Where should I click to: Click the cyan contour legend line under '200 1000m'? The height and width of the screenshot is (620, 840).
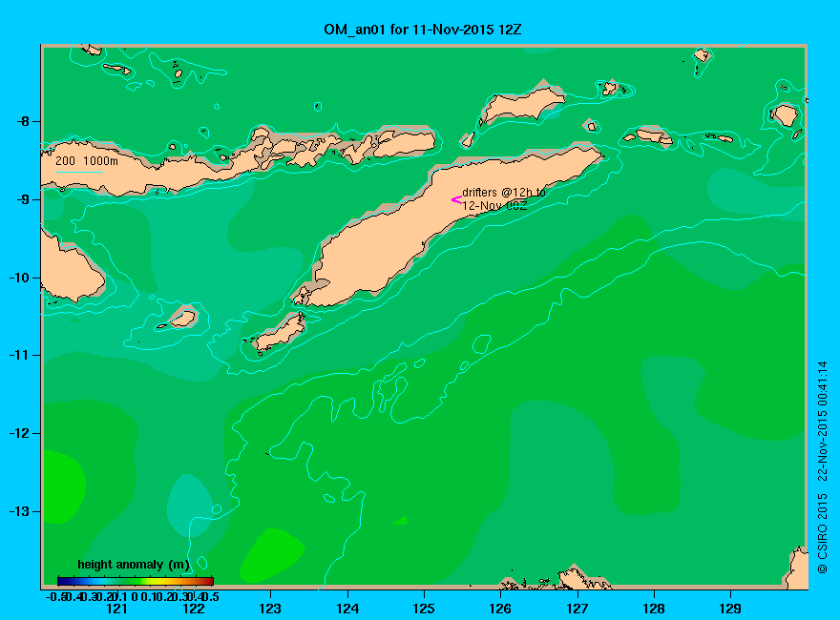click(x=78, y=172)
